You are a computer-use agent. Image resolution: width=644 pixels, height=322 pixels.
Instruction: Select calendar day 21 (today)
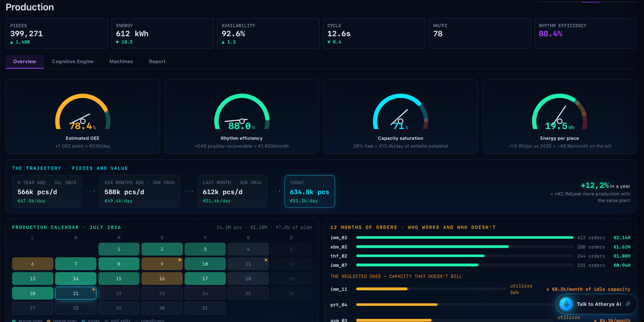(x=76, y=293)
